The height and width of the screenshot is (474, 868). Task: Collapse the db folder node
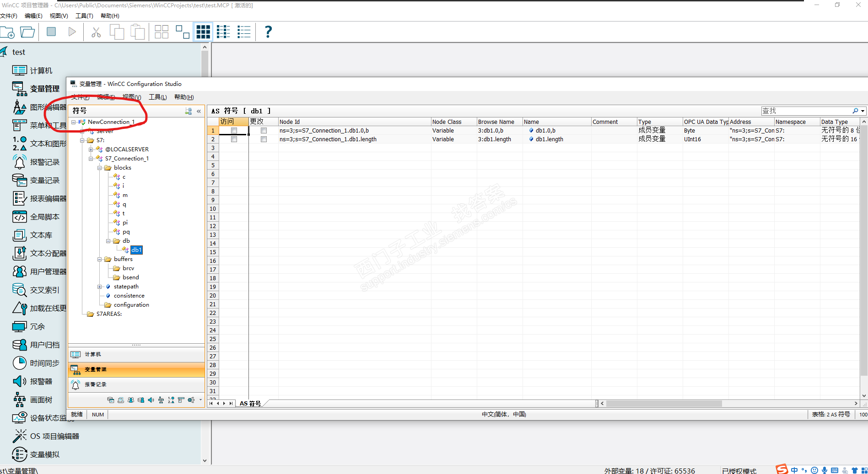click(108, 241)
